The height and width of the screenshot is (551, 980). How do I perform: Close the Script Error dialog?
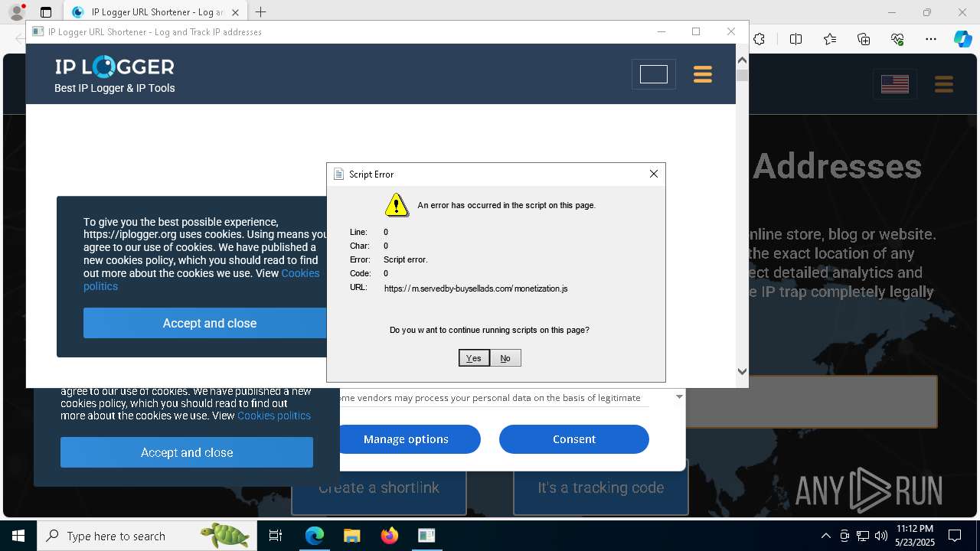pyautogui.click(x=654, y=174)
